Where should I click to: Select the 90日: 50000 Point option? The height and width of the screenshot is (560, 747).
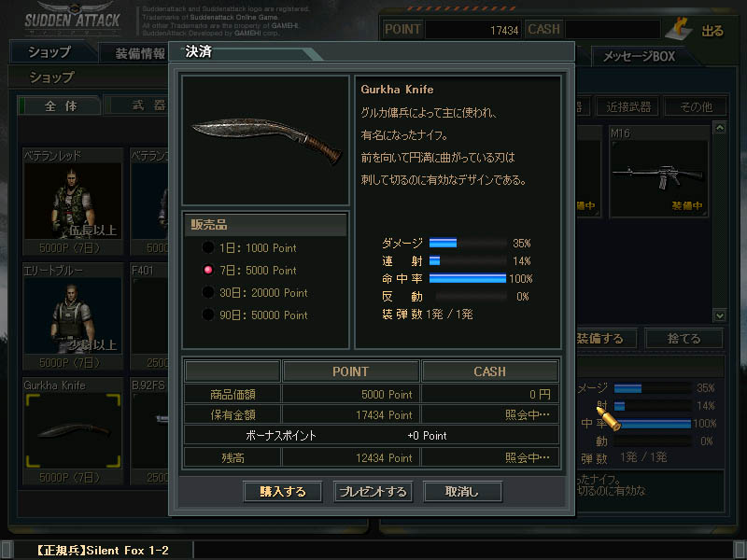[x=255, y=315]
